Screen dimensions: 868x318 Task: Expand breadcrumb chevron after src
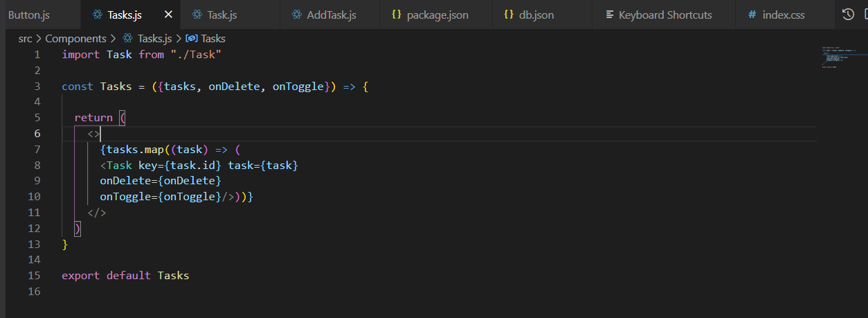39,39
